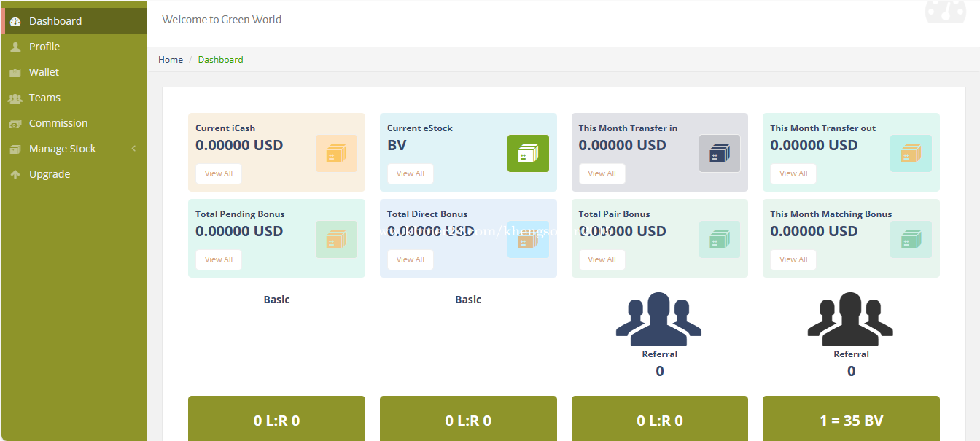Image resolution: width=980 pixels, height=441 pixels.
Task: Open Profile via the person icon
Action: (15, 46)
